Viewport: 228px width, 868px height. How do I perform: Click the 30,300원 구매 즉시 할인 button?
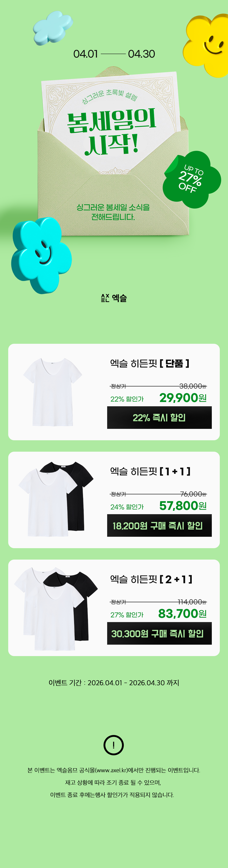159,633
